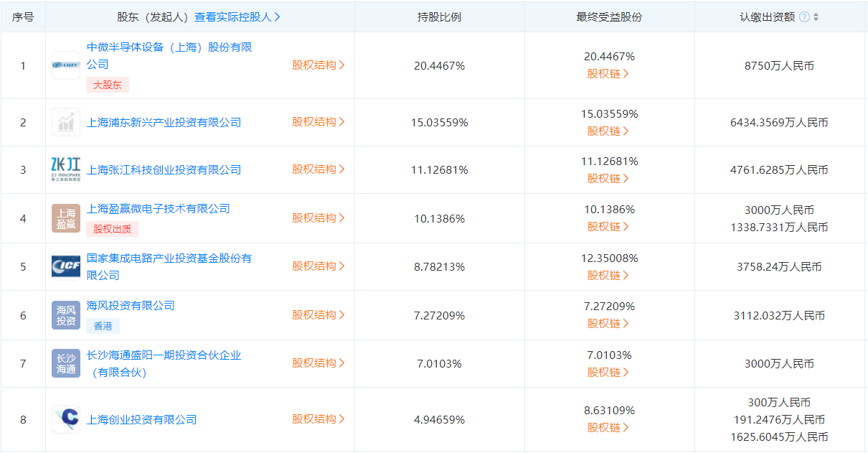Click the AMEC company logo in row 1

coord(66,65)
